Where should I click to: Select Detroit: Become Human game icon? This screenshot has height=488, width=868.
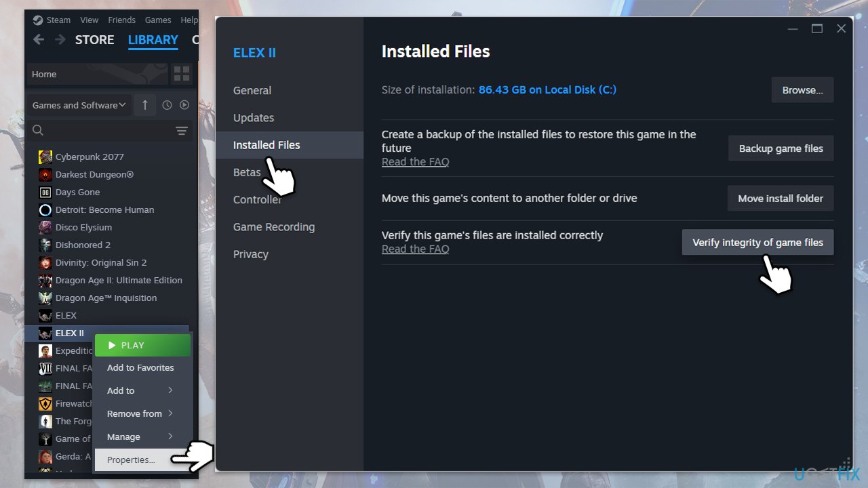click(45, 210)
